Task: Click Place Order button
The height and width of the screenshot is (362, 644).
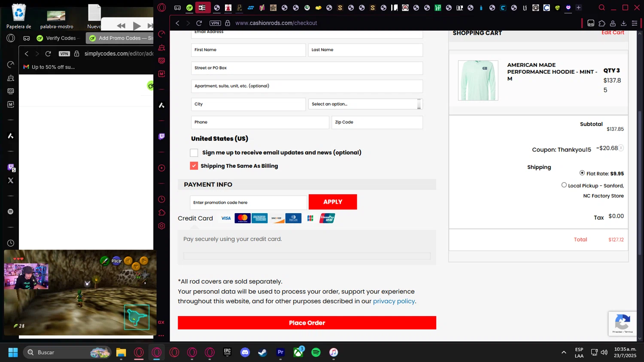Action: (x=307, y=323)
